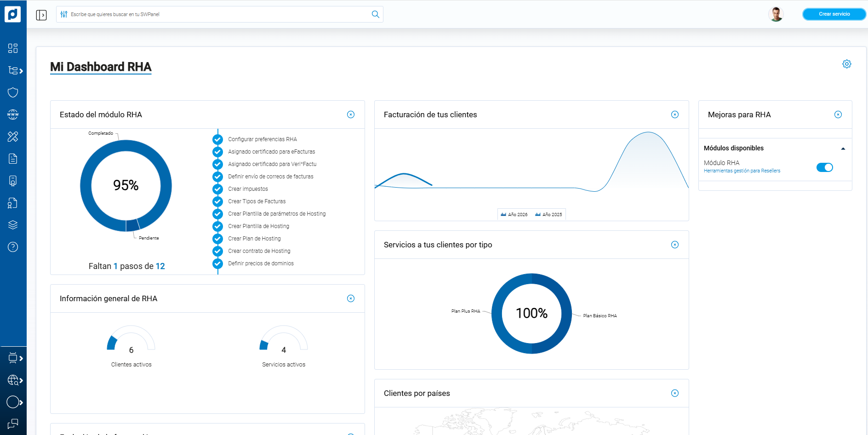Viewport: 868px width, 435px height.
Task: Click the Crear servicio button
Action: click(834, 14)
